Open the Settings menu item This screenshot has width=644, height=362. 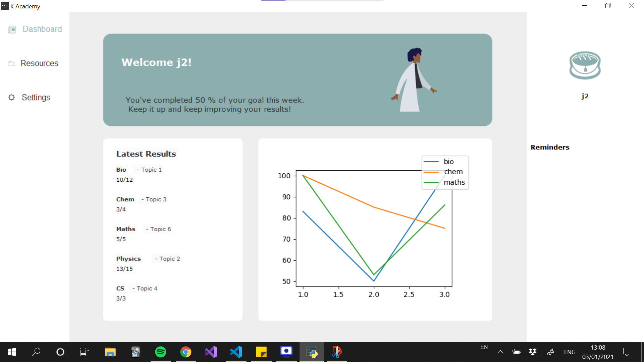coord(36,98)
